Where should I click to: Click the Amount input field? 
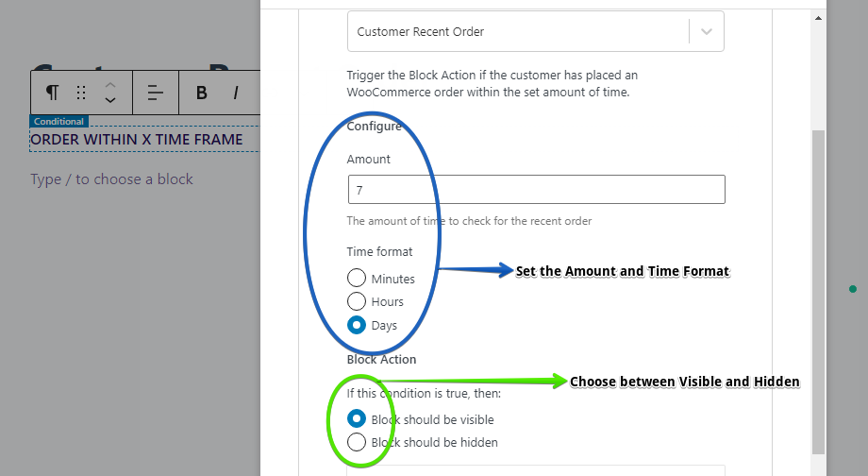[x=537, y=190]
